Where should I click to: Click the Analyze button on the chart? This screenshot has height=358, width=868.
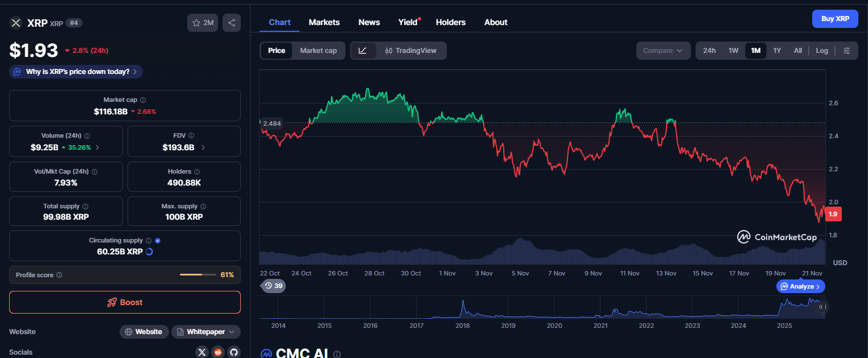800,286
